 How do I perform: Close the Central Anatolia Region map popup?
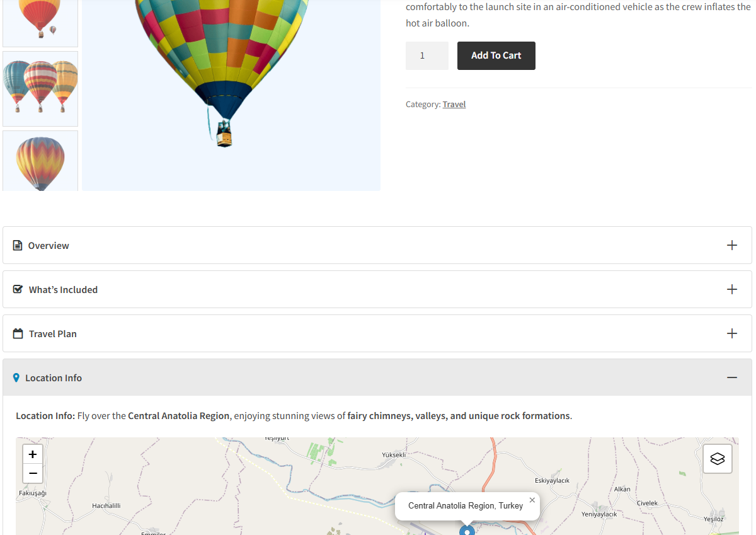532,500
